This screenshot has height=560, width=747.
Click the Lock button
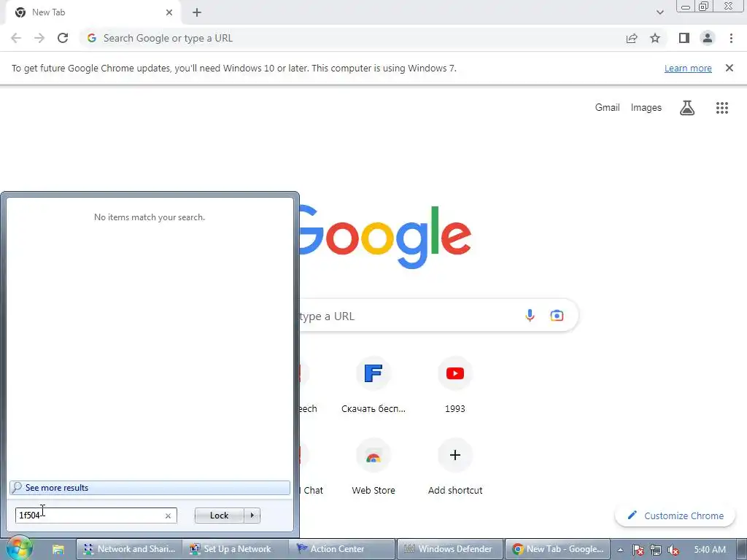[x=219, y=516]
